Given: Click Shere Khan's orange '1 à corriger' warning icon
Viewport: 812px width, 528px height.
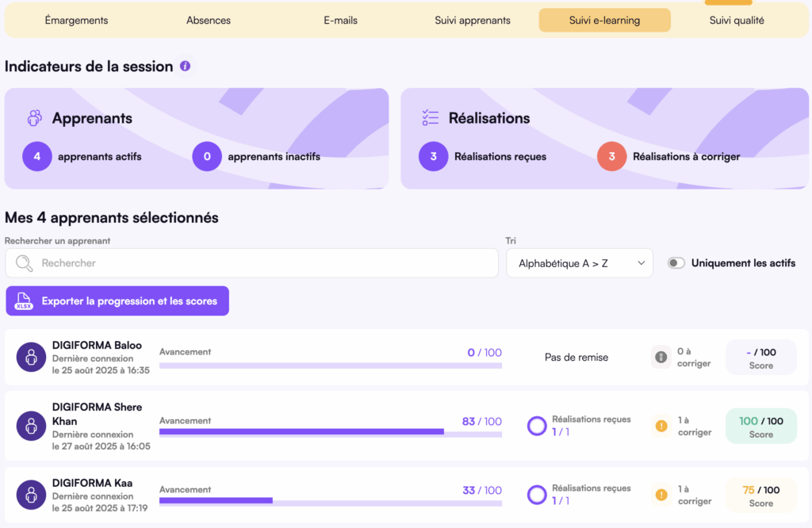Looking at the screenshot, I should coord(661,427).
